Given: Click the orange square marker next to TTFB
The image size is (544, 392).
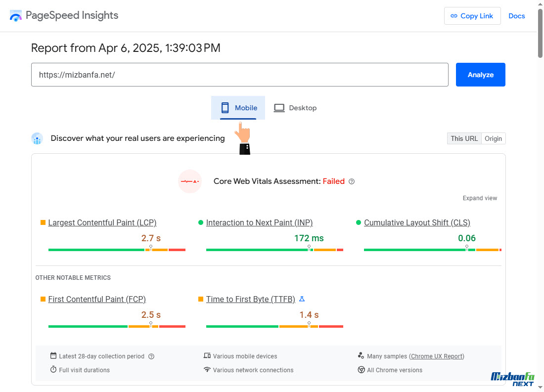Looking at the screenshot, I should coord(200,299).
